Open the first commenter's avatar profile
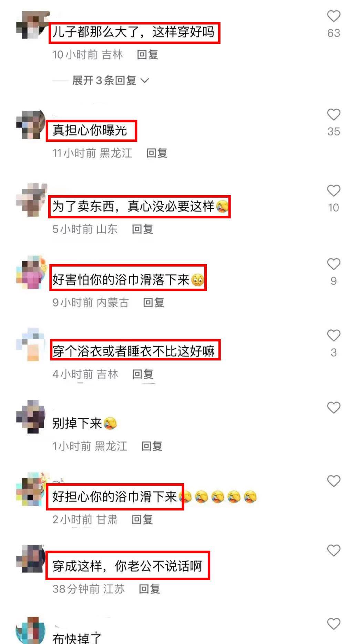This screenshot has width=358, height=644. coord(31,25)
